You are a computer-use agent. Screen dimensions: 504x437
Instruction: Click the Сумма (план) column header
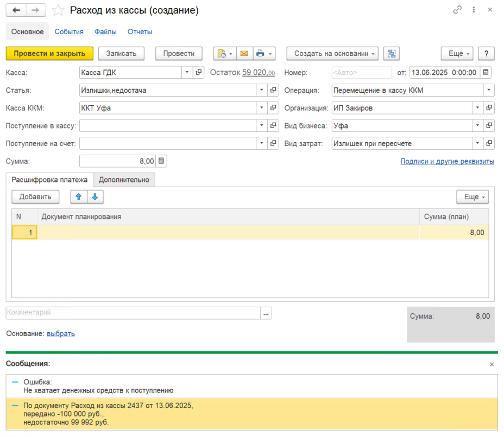[454, 217]
